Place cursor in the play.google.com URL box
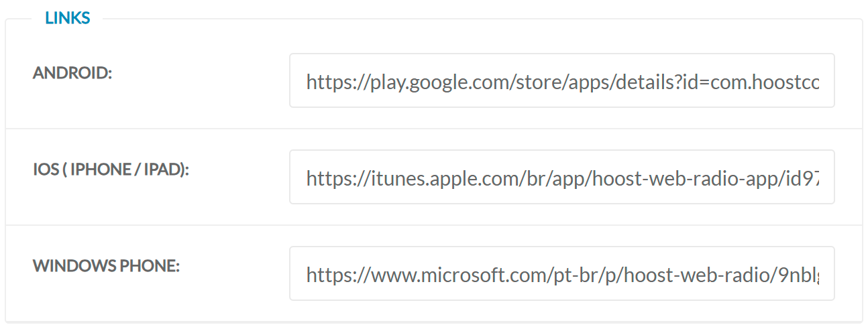Viewport: 868px width, 331px height. coord(561,81)
